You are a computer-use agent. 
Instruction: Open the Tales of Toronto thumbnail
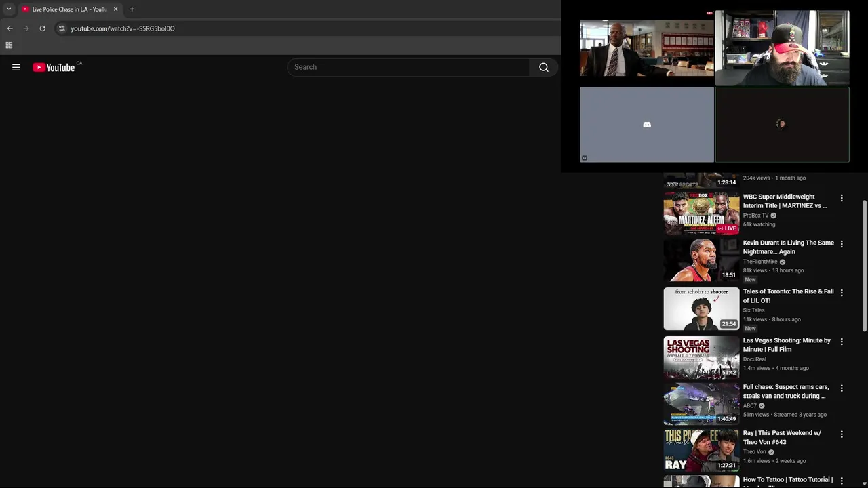tap(701, 308)
